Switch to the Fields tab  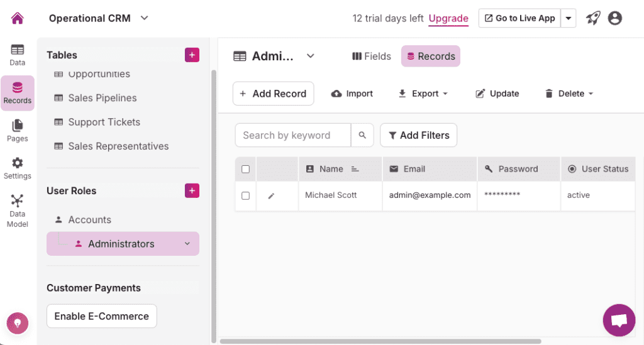click(x=372, y=56)
